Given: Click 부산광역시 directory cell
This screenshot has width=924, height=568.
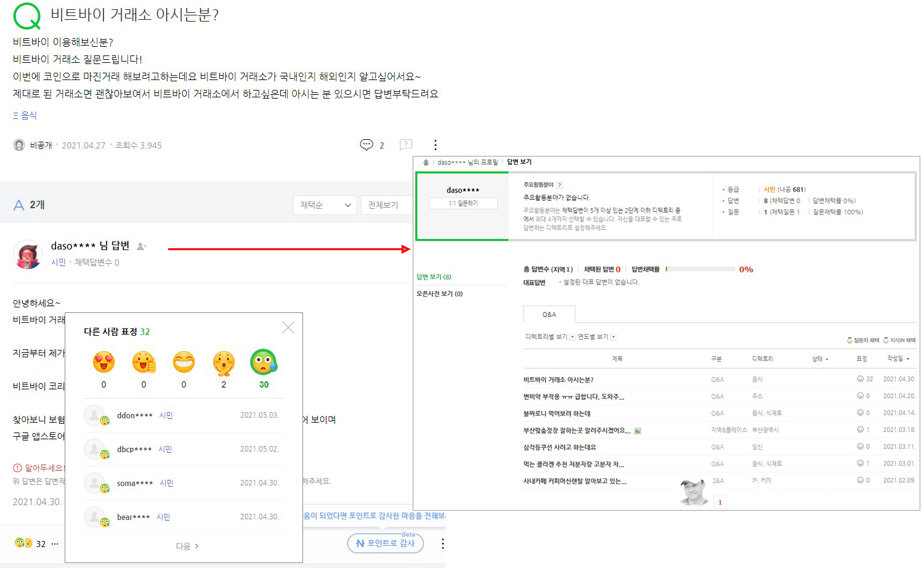Looking at the screenshot, I should (x=765, y=430).
